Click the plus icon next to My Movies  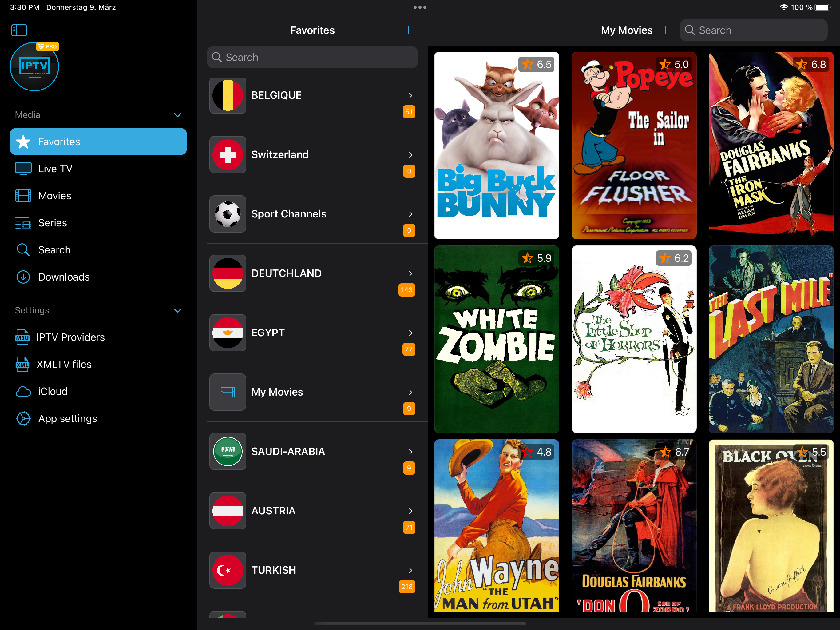click(665, 30)
